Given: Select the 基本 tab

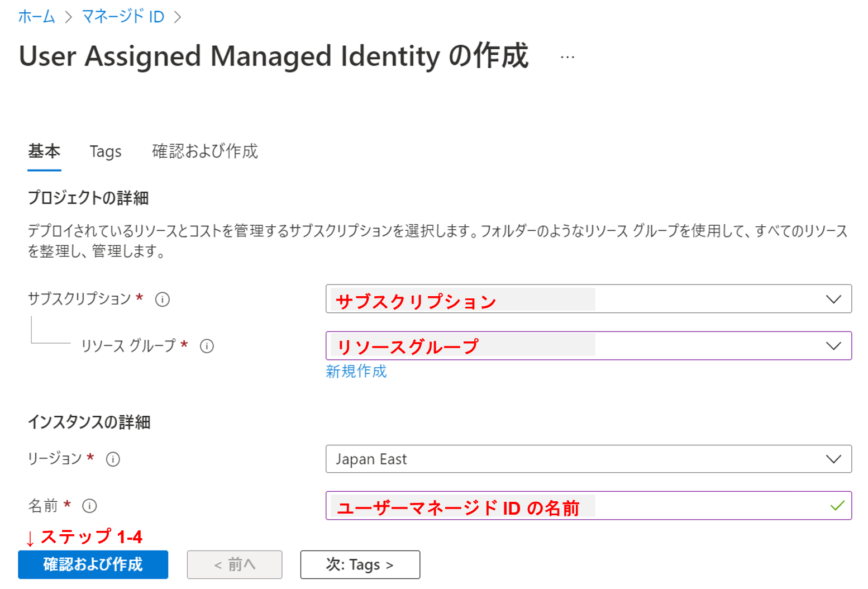Looking at the screenshot, I should tap(44, 151).
